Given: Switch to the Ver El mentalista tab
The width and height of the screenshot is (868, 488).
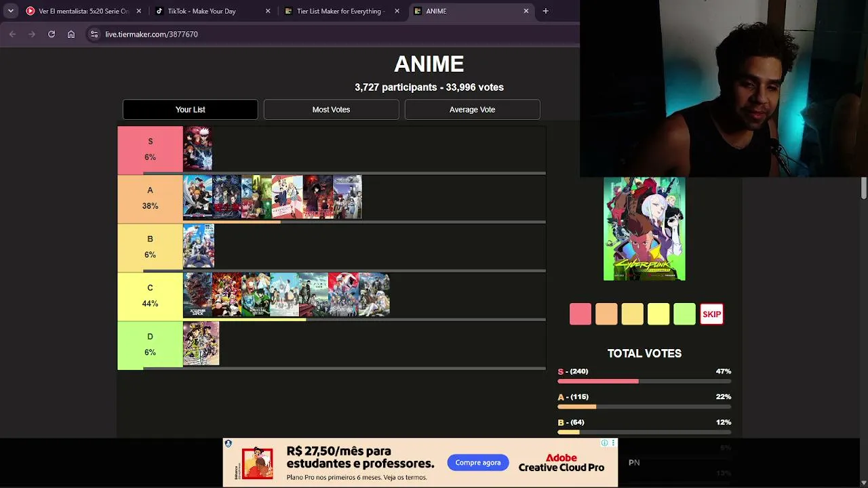Looking at the screenshot, I should click(83, 11).
